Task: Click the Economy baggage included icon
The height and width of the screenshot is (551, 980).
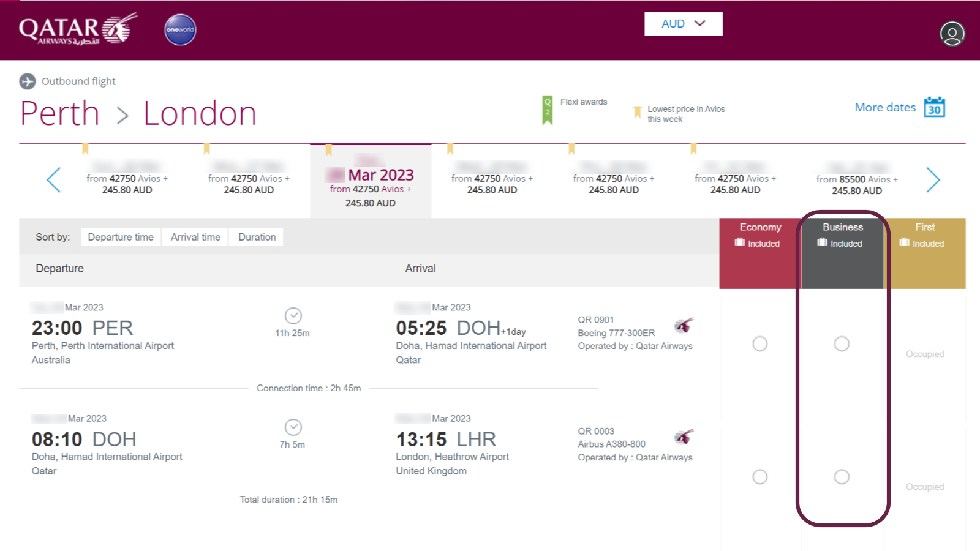Action: click(739, 242)
